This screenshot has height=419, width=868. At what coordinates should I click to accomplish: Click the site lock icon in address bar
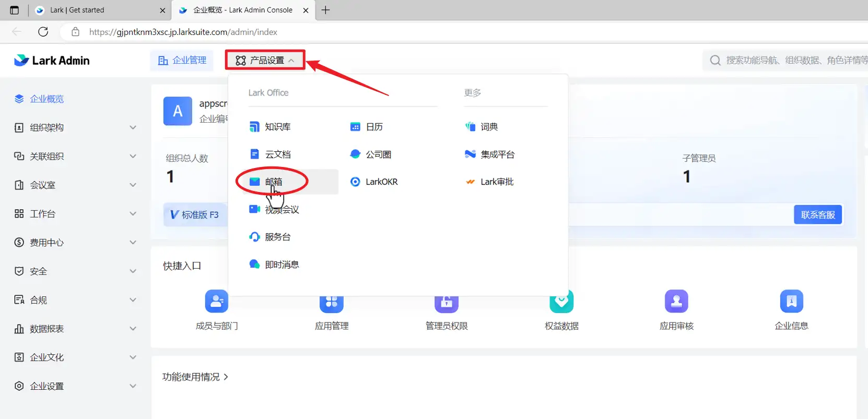[x=76, y=32]
